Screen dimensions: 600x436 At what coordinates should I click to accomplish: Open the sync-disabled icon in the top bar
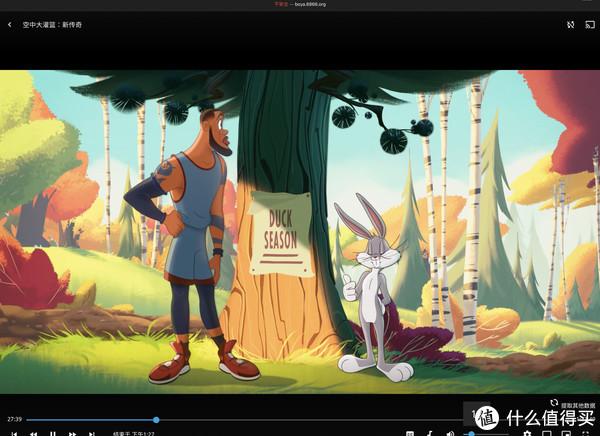570,24
